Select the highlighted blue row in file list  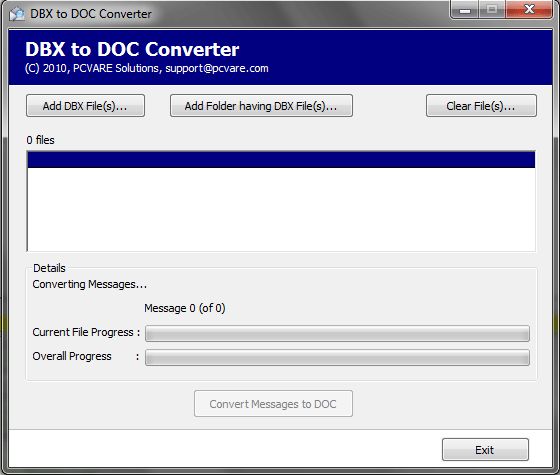click(281, 160)
